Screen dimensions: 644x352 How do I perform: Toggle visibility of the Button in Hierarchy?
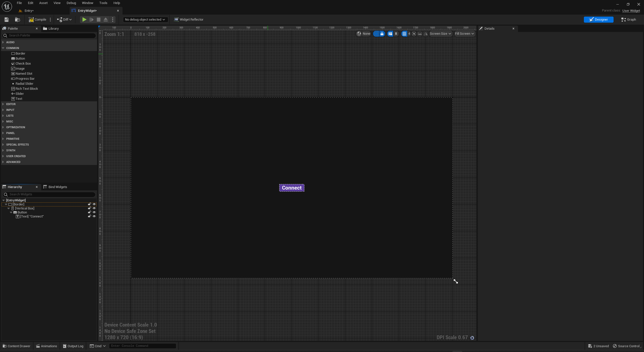94,212
